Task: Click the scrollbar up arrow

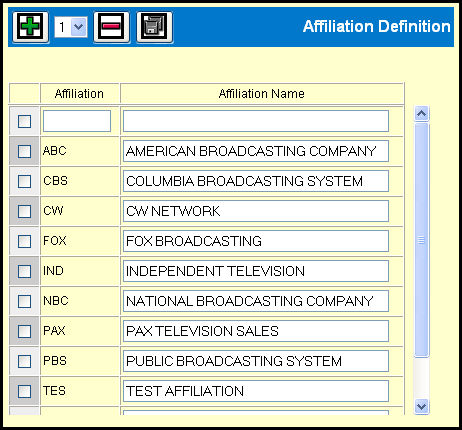Action: (x=421, y=114)
